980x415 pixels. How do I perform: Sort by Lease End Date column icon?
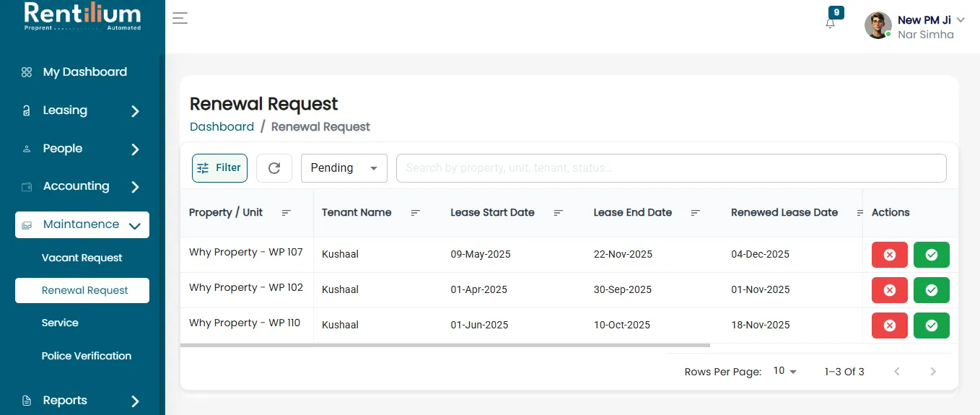(696, 213)
